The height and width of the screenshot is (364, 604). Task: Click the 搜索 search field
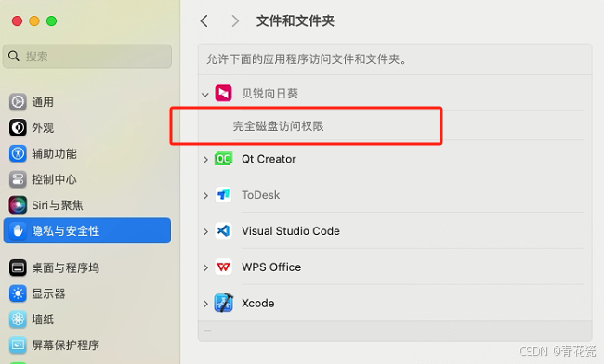coord(87,56)
